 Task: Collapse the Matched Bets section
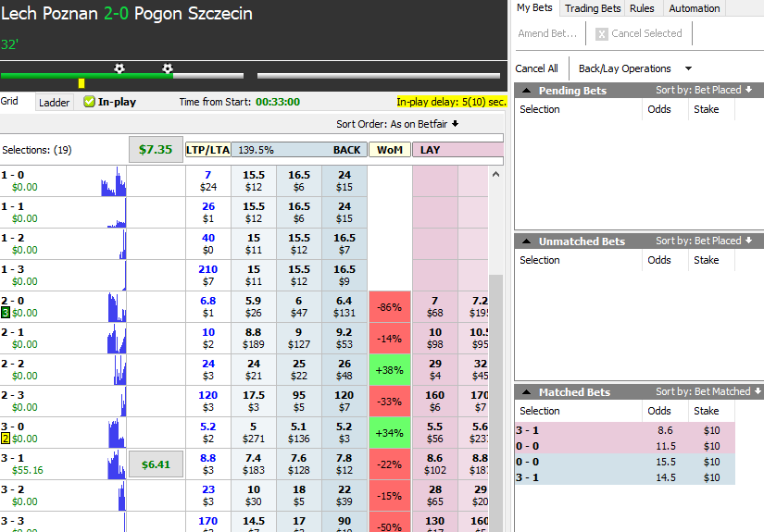point(526,391)
